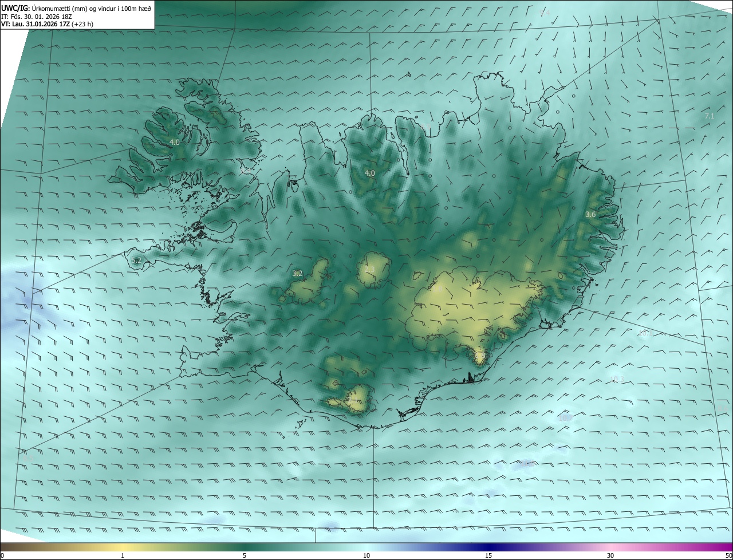Click the 'UWC/IG: Úrkomumætti (mm)' title line
The height and width of the screenshot is (560, 733).
(76, 9)
